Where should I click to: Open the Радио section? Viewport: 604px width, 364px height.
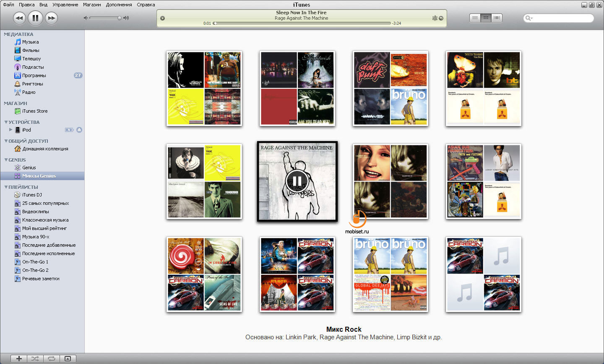tap(29, 92)
